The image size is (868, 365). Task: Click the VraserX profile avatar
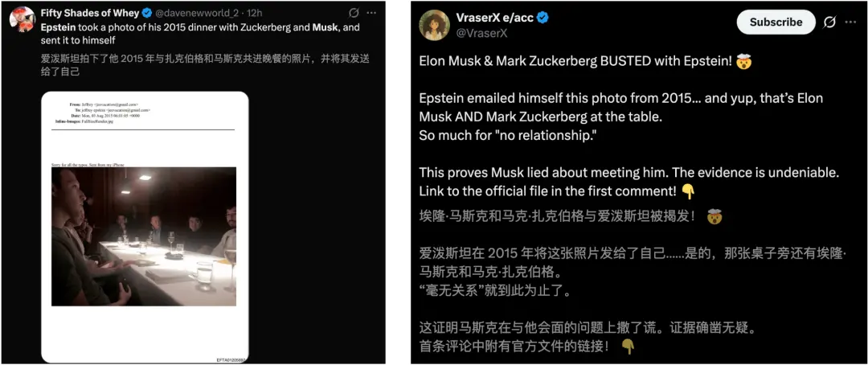point(435,26)
